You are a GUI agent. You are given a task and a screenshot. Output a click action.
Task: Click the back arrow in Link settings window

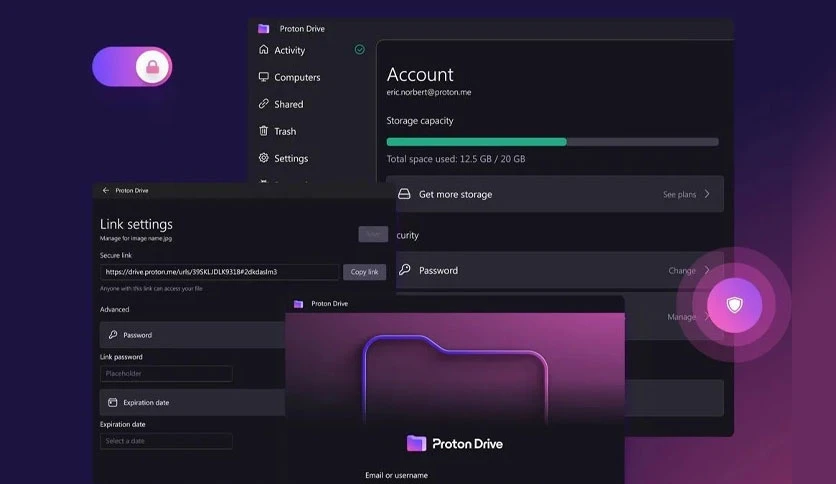106,190
